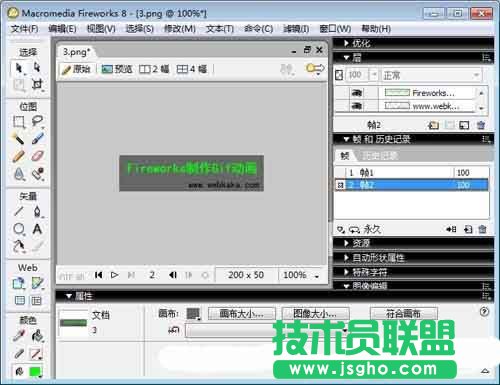Add a new frame with the plus-frame icon
Viewport: 500px width, 385px height.
(468, 229)
